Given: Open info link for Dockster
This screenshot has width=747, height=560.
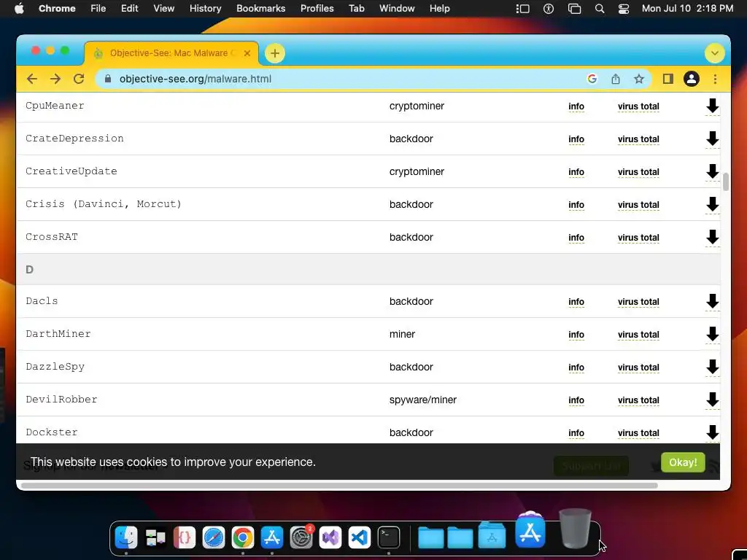Looking at the screenshot, I should pyautogui.click(x=576, y=433).
